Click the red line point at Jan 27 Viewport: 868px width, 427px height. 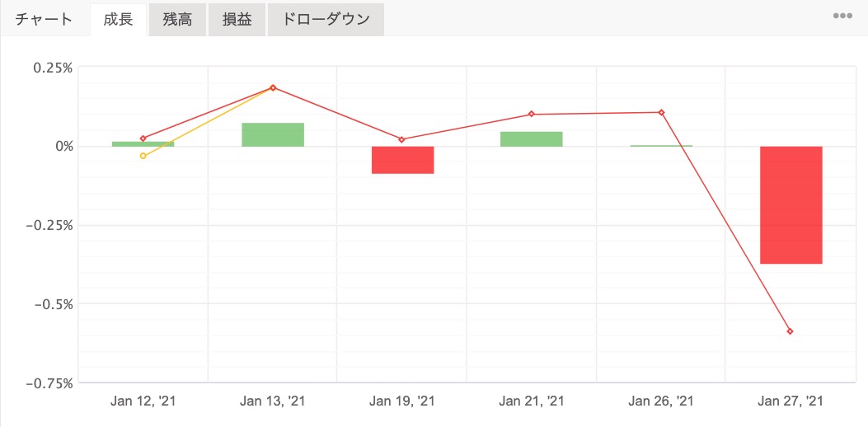tap(791, 331)
